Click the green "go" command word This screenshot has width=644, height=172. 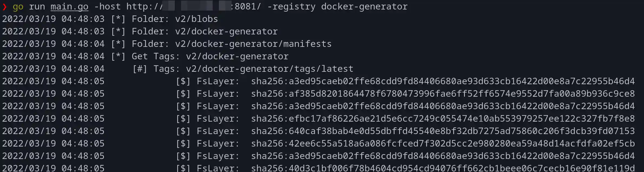[x=18, y=7]
